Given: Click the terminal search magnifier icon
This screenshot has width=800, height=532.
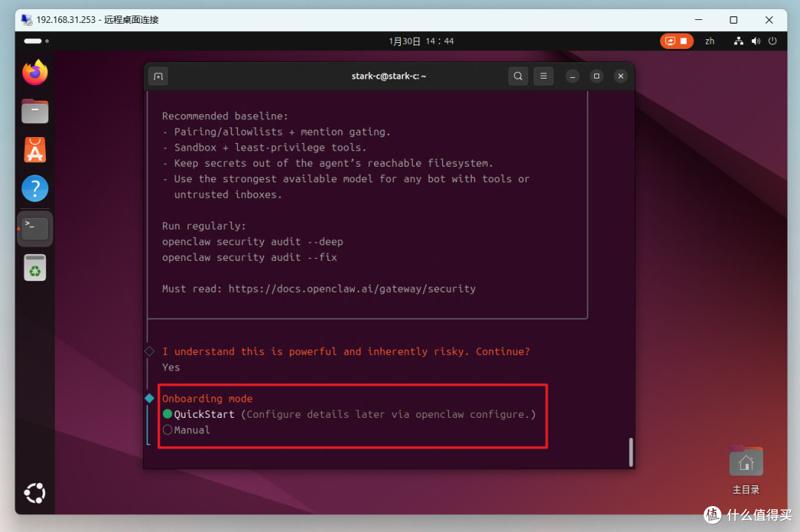Looking at the screenshot, I should pos(518,76).
